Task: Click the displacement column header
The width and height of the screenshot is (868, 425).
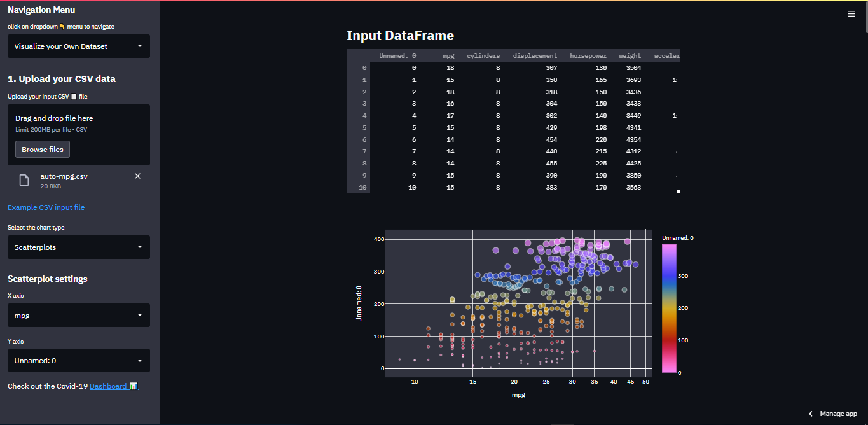Action: pyautogui.click(x=535, y=56)
